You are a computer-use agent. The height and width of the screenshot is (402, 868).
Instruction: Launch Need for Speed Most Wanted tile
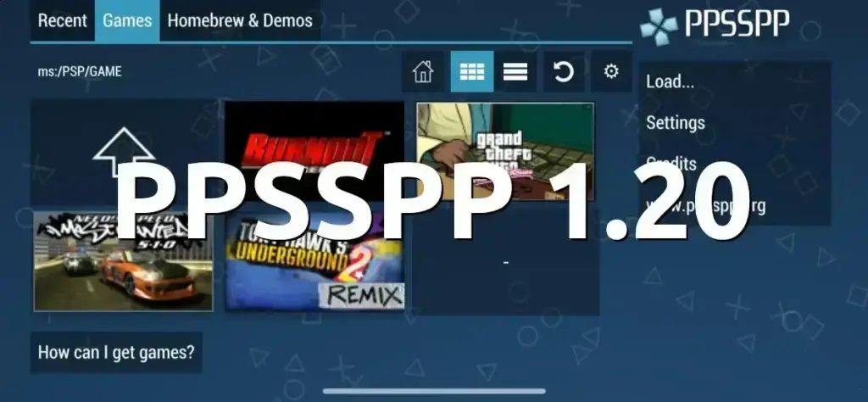(x=124, y=261)
